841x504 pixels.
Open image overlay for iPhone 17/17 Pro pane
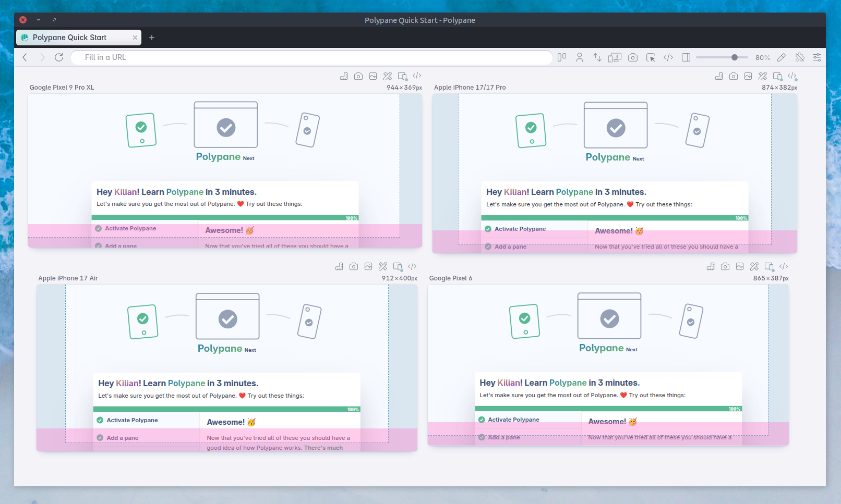748,76
